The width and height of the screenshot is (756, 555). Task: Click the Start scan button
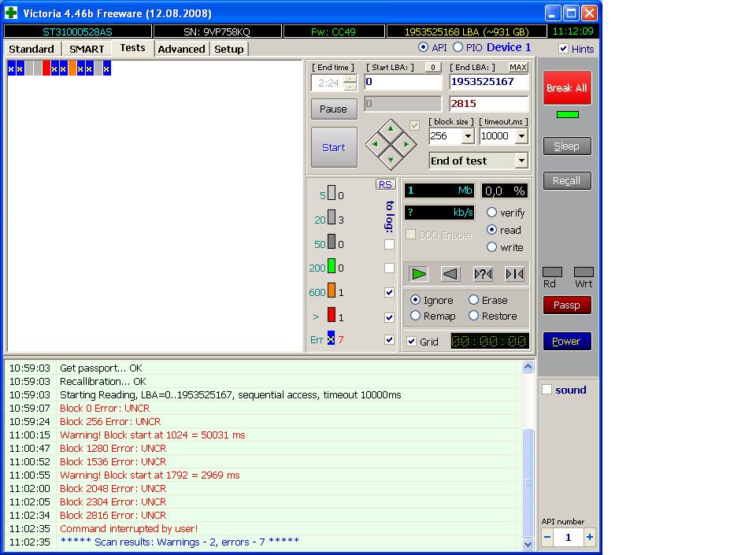point(334,147)
